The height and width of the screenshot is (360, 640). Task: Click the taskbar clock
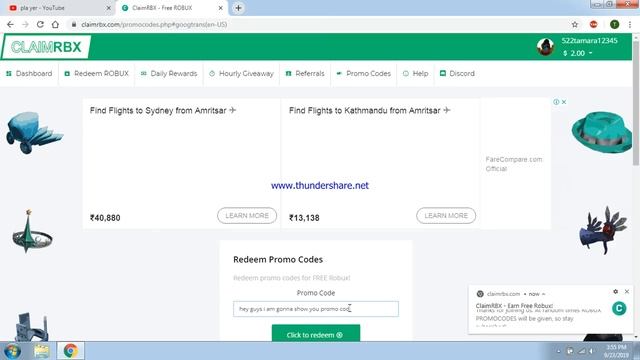(616, 351)
